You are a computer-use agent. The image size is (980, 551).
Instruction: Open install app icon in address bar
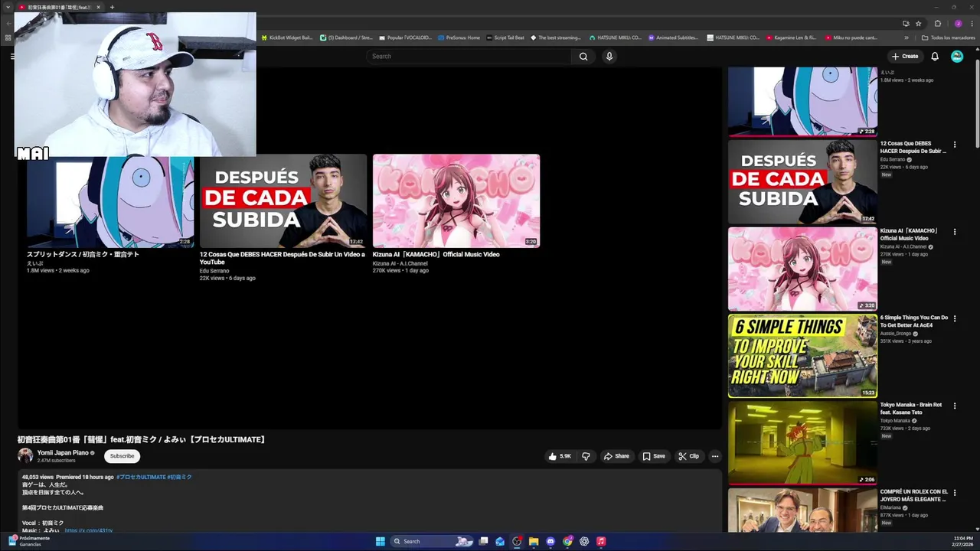point(906,23)
